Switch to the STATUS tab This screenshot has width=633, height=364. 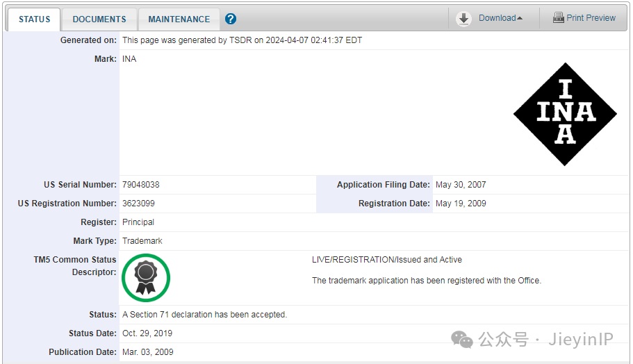[34, 19]
